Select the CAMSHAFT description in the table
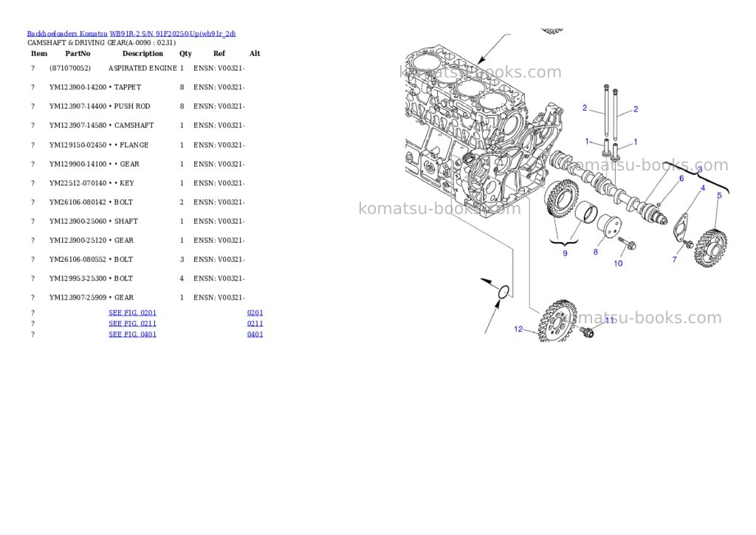The width and height of the screenshot is (756, 535). 134,125
